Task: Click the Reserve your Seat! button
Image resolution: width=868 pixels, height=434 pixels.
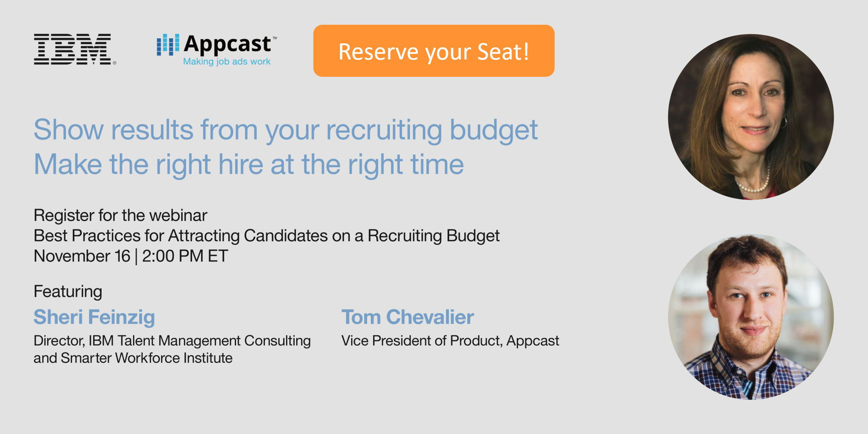Action: coord(434,51)
